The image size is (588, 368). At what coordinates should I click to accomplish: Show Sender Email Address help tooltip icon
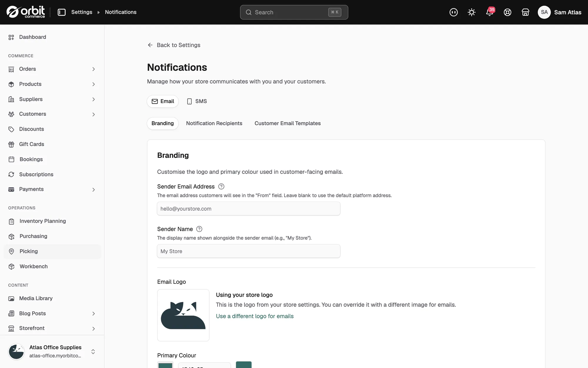point(221,186)
